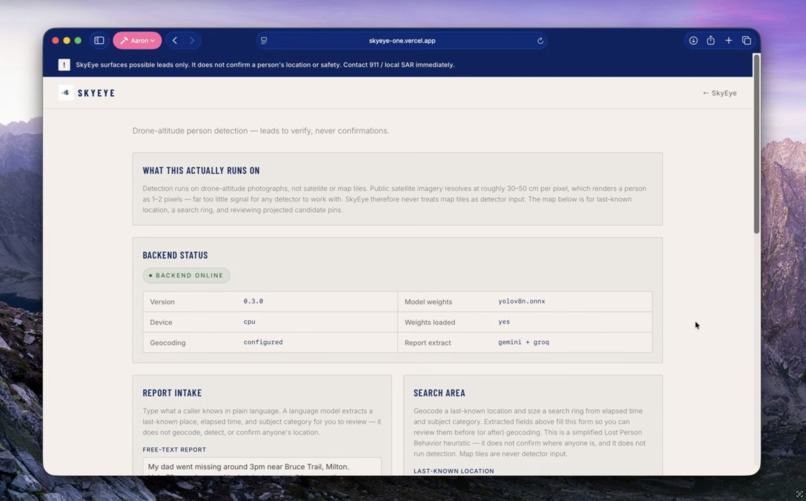Screen dimensions: 806x501
Task: Click the Model weights row label
Action: point(428,302)
